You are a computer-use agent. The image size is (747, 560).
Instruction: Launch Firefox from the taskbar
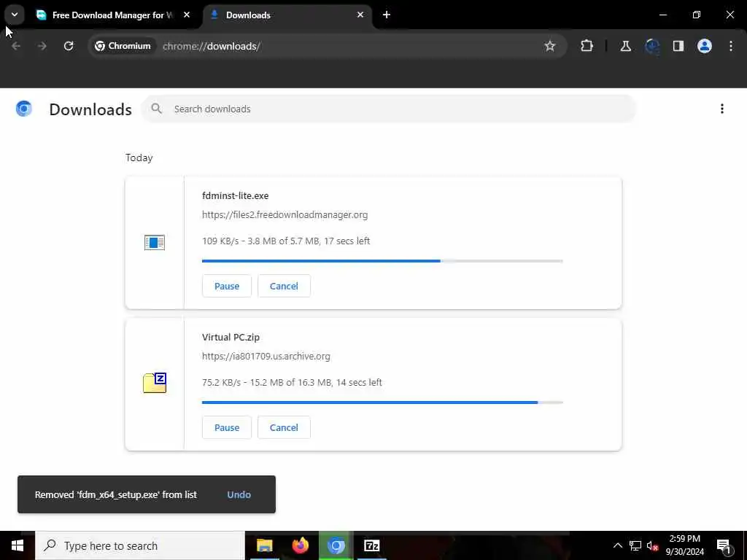pyautogui.click(x=300, y=545)
